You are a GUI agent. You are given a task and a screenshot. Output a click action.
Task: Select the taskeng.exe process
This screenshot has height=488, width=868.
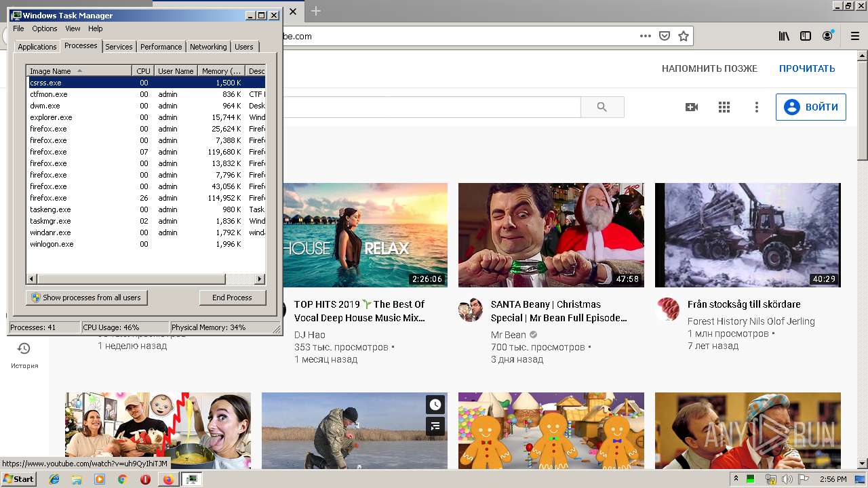click(146, 209)
